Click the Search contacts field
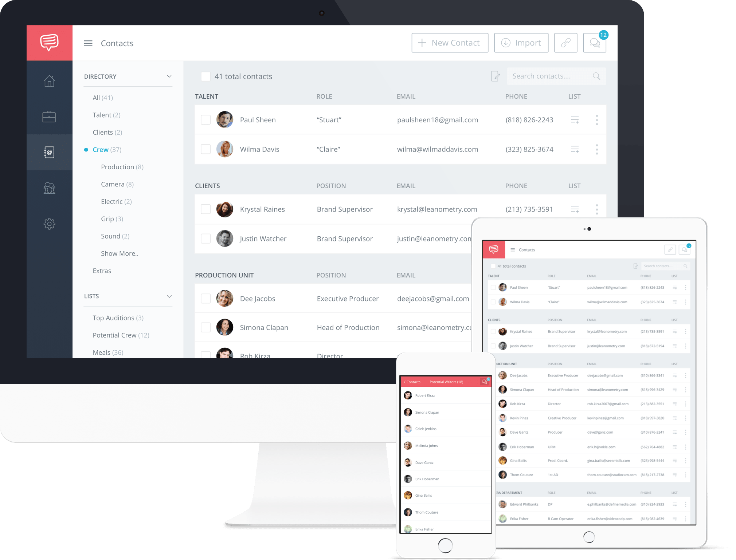The width and height of the screenshot is (736, 560). click(553, 76)
